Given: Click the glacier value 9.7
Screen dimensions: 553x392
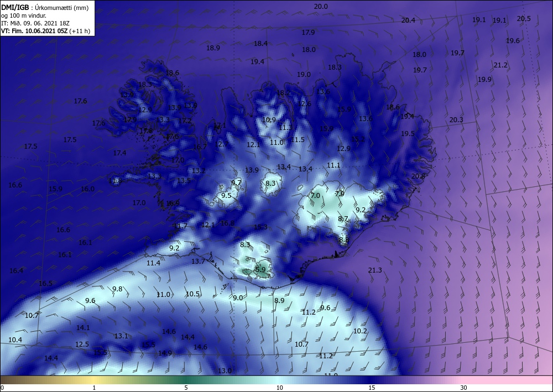Looking at the screenshot, I should 236,182.
